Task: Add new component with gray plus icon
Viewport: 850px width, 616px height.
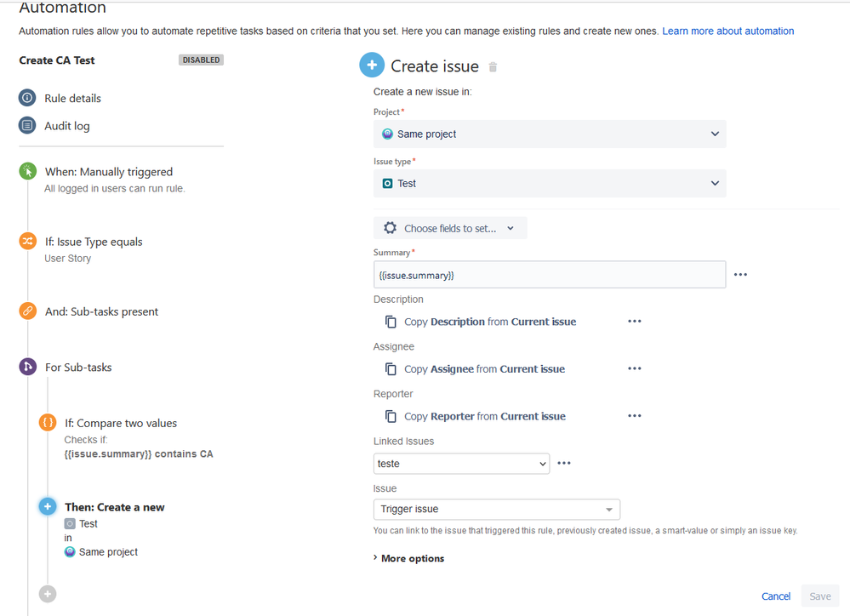Action: (48, 594)
